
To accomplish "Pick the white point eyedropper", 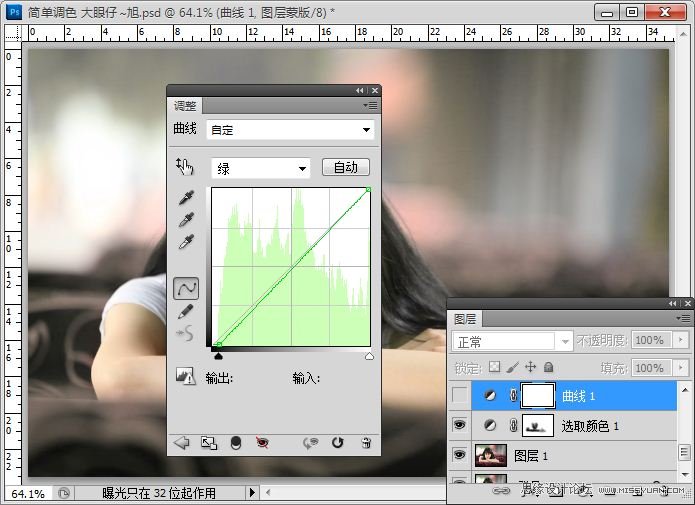I will [186, 242].
